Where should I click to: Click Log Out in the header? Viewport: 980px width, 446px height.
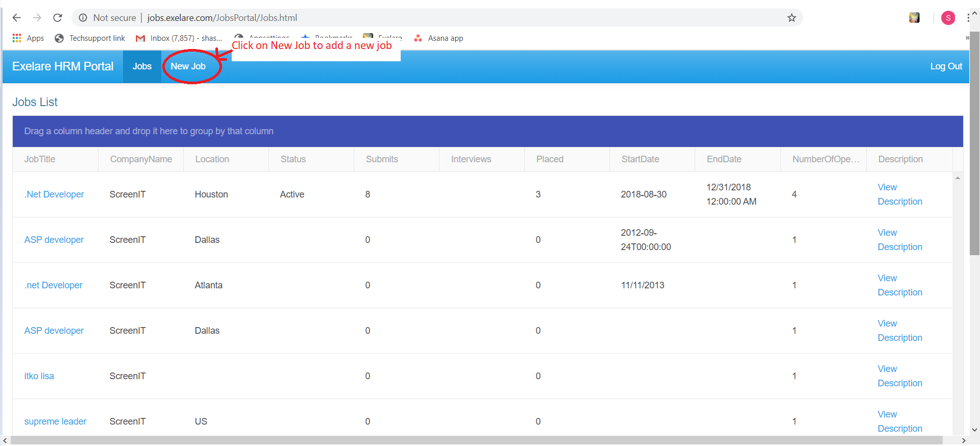pos(946,66)
